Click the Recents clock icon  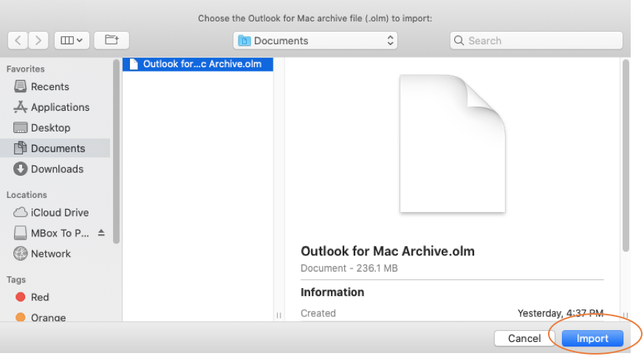pos(20,86)
